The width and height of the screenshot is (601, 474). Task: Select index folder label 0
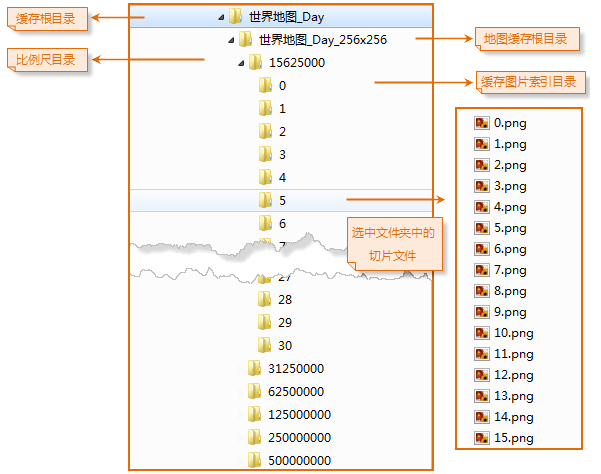(282, 86)
